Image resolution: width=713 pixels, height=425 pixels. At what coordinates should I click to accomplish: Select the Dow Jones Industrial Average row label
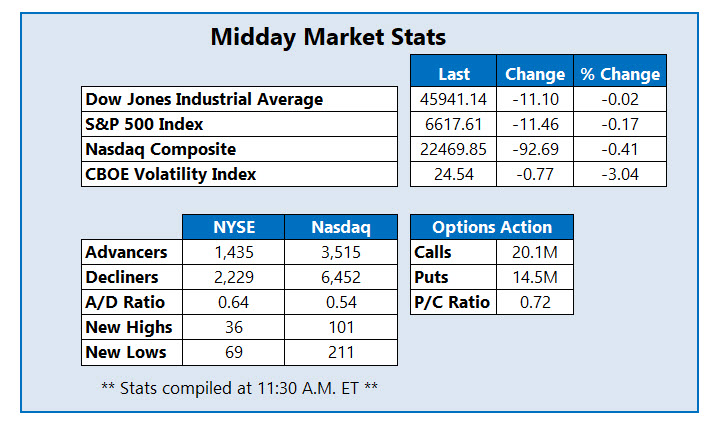pyautogui.click(x=204, y=99)
